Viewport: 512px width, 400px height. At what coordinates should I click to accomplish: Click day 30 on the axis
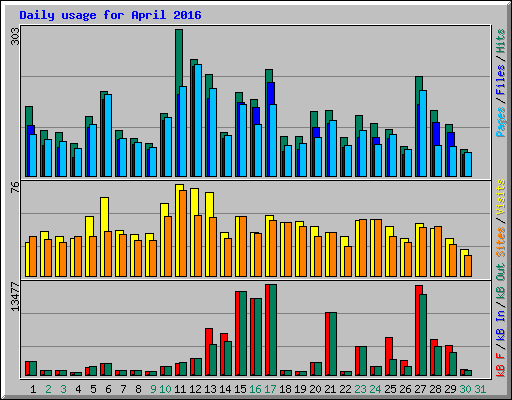click(465, 389)
